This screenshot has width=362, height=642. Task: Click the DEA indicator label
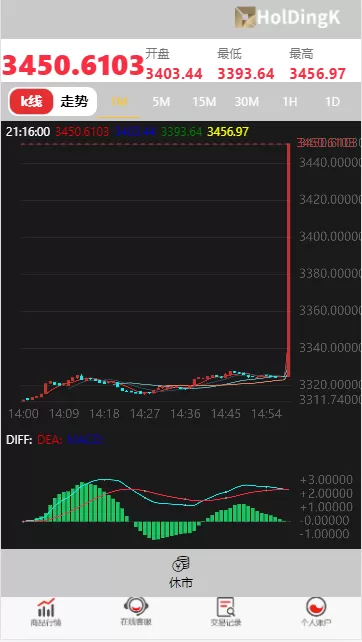(x=50, y=440)
